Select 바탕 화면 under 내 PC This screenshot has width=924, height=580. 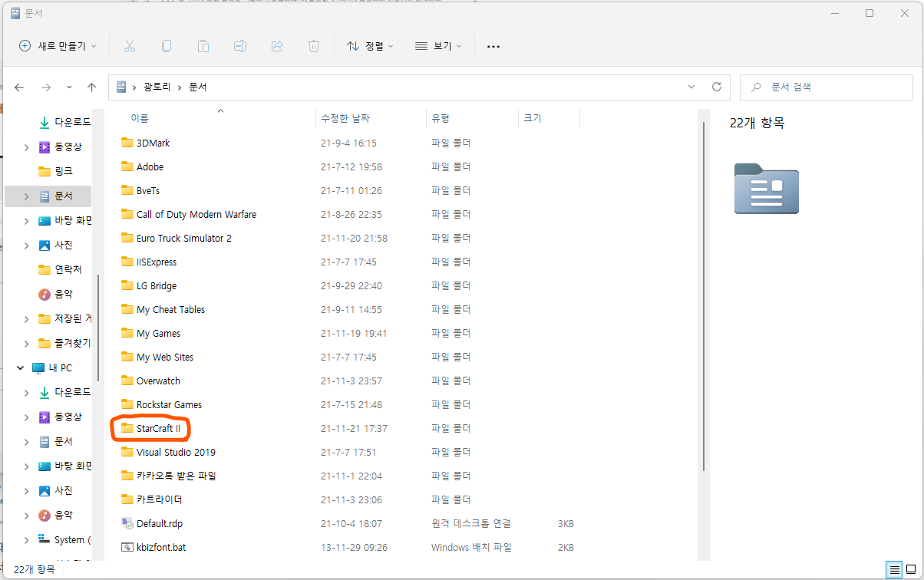[x=64, y=466]
